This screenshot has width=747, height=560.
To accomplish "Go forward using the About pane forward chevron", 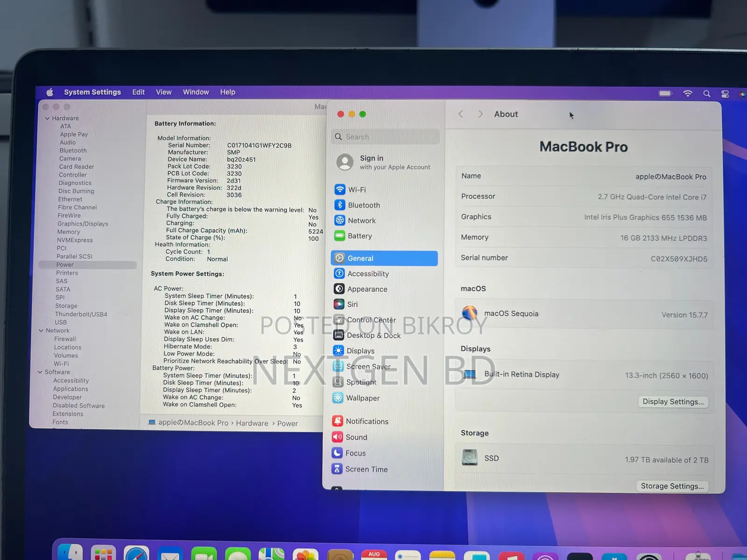I will pos(480,114).
